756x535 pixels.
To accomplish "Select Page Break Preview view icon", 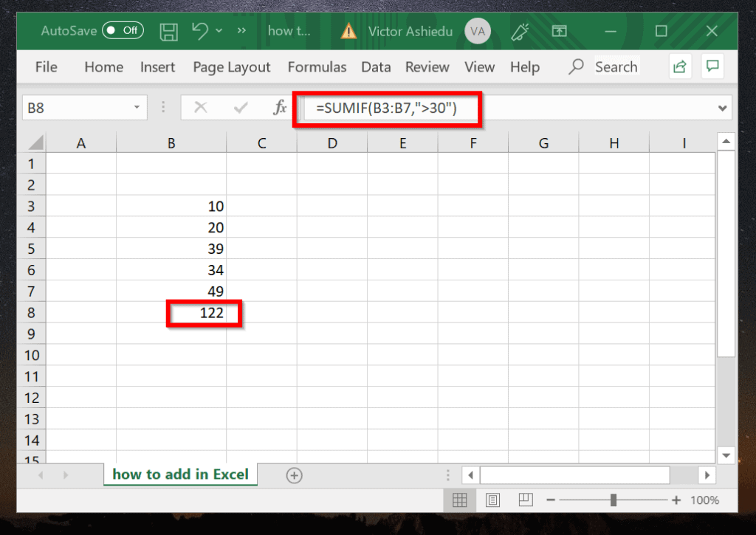I will pos(525,500).
